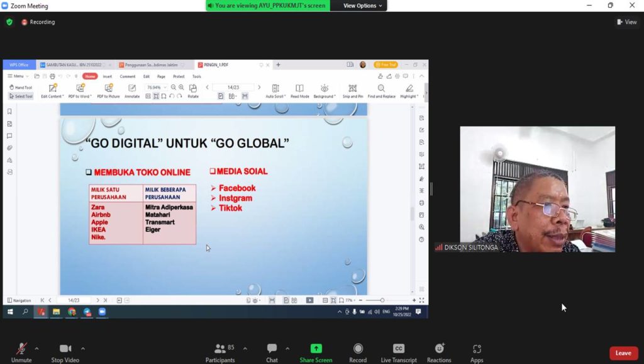Expand participants options arrow
The height and width of the screenshot is (364, 644).
click(x=245, y=348)
